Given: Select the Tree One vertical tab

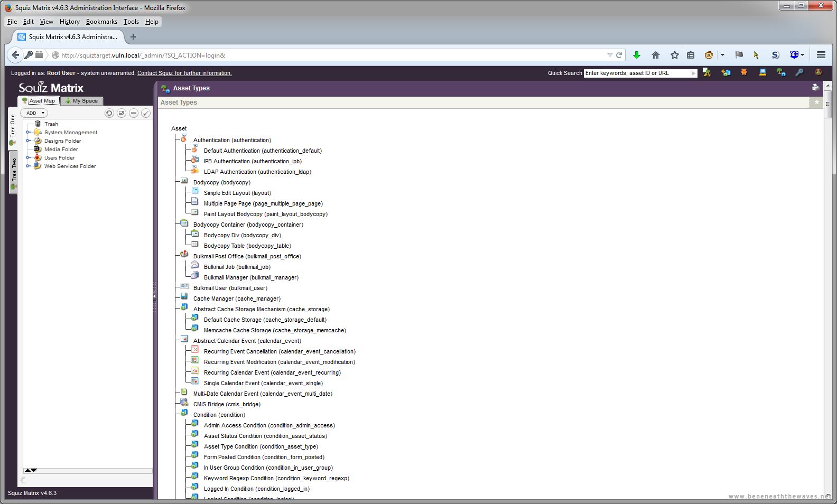Looking at the screenshot, I should pyautogui.click(x=13, y=129).
